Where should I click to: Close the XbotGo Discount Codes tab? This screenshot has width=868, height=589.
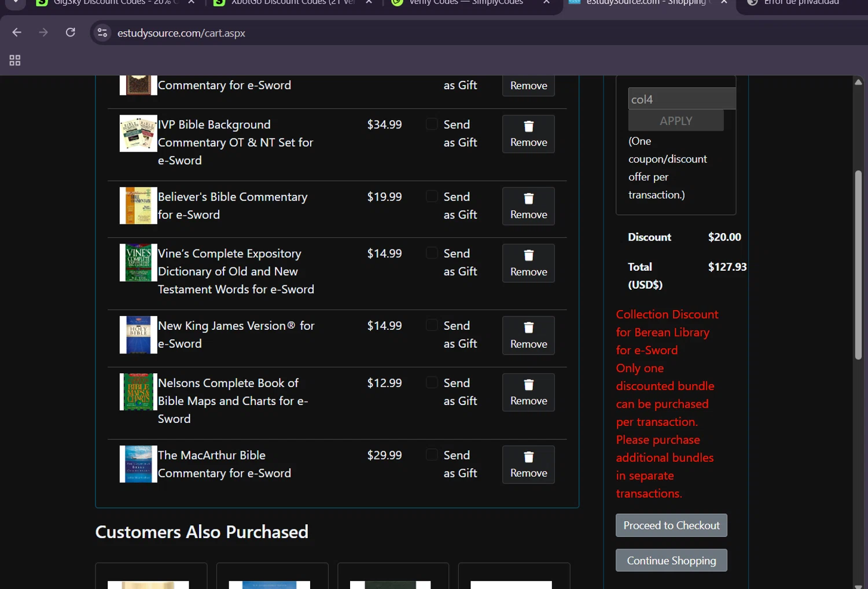[369, 2]
